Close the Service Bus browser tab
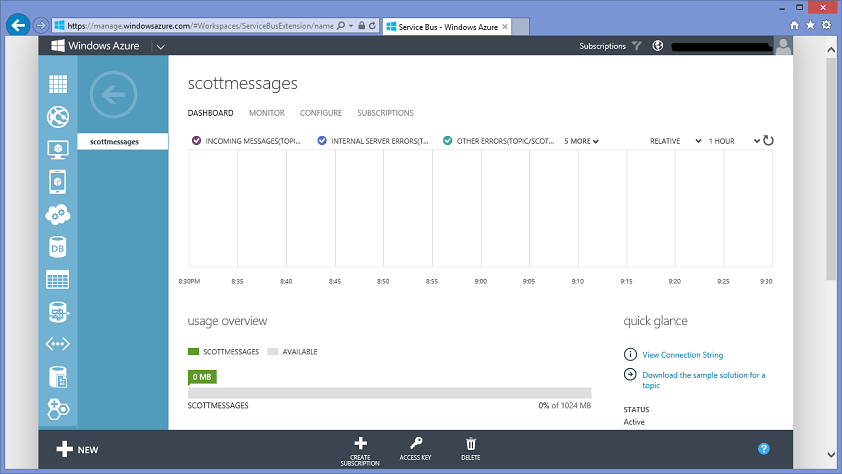 pos(505,27)
